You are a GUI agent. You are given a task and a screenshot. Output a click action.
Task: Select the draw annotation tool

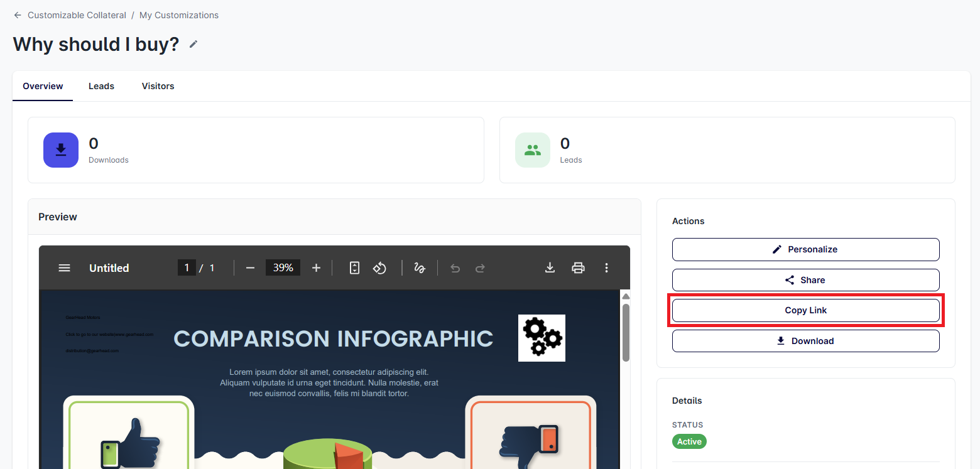(420, 268)
